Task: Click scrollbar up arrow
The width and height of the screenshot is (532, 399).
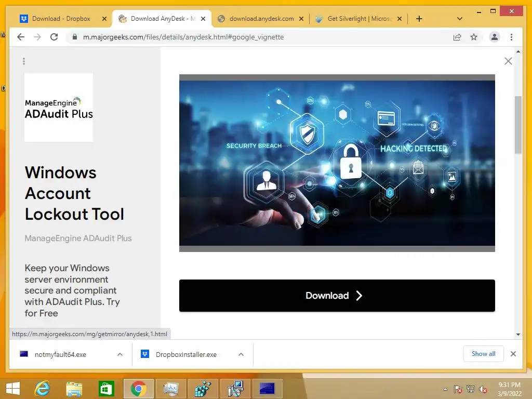Action: tap(518, 51)
